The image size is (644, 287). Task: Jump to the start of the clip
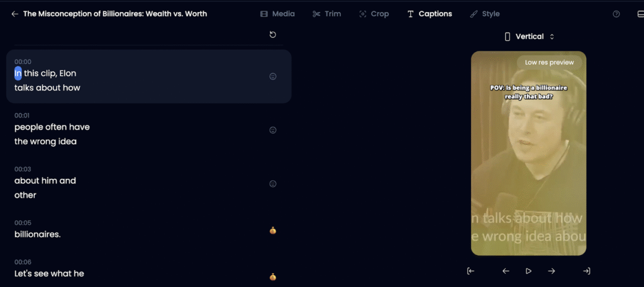[470, 271]
